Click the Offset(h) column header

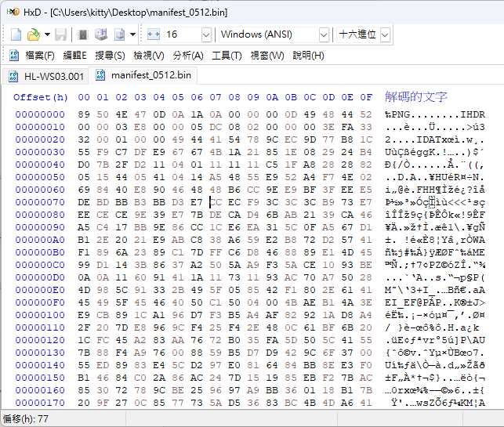coord(41,97)
